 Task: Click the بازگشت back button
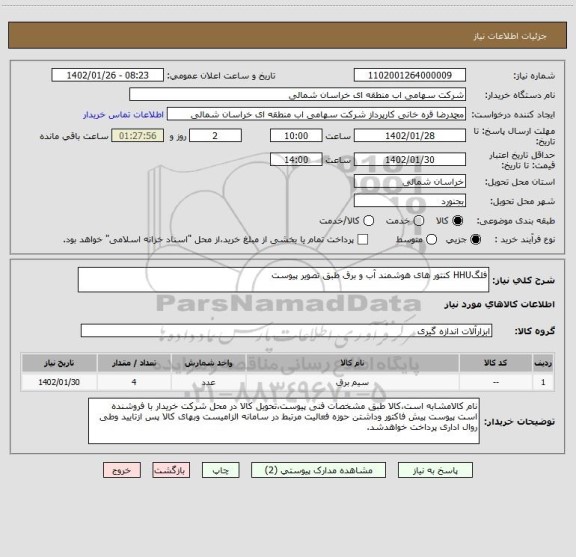click(x=171, y=470)
